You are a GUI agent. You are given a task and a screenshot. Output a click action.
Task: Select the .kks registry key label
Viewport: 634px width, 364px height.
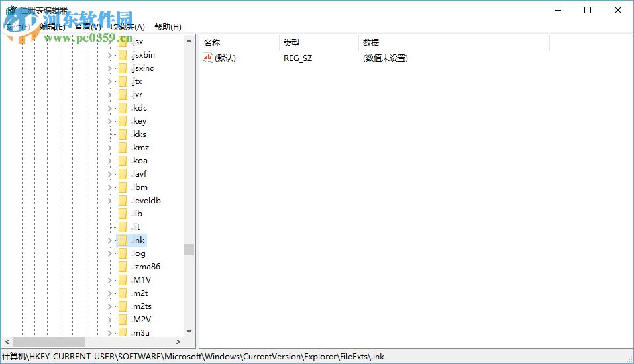(x=138, y=134)
